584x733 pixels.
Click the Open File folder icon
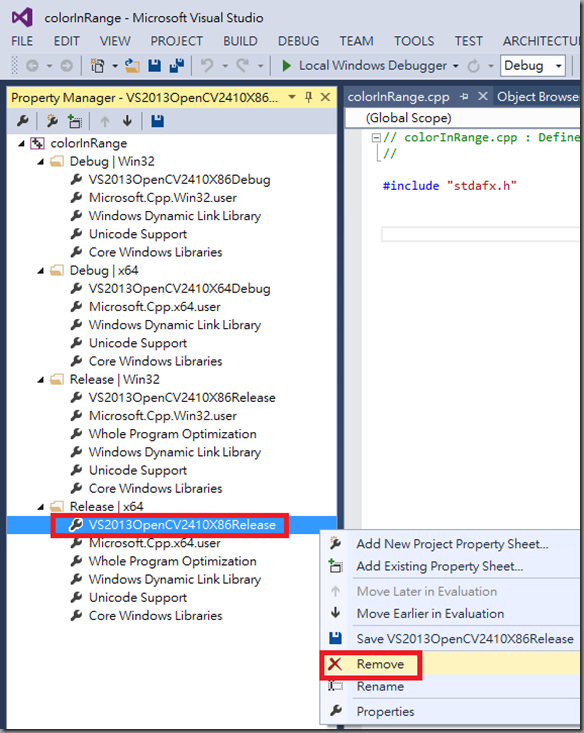coord(132,66)
